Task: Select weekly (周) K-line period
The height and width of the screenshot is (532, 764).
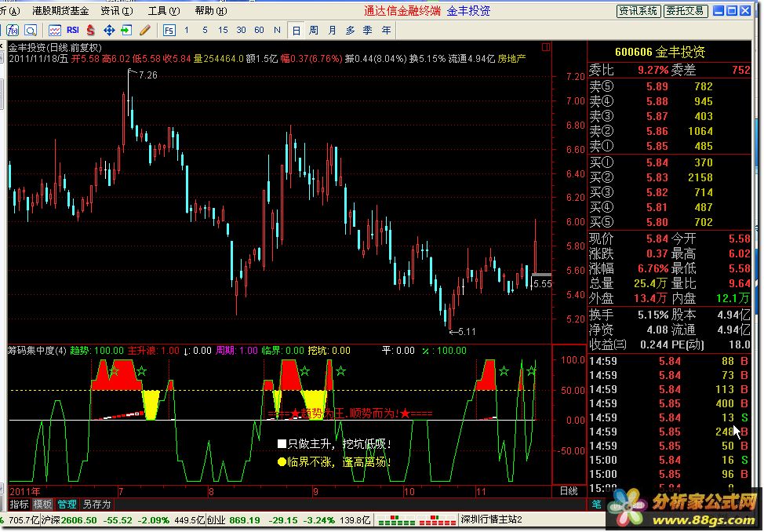Action: pyautogui.click(x=314, y=31)
